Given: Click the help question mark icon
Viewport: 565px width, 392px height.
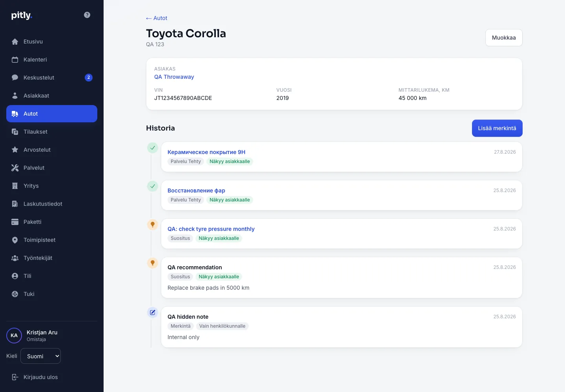Looking at the screenshot, I should point(87,15).
